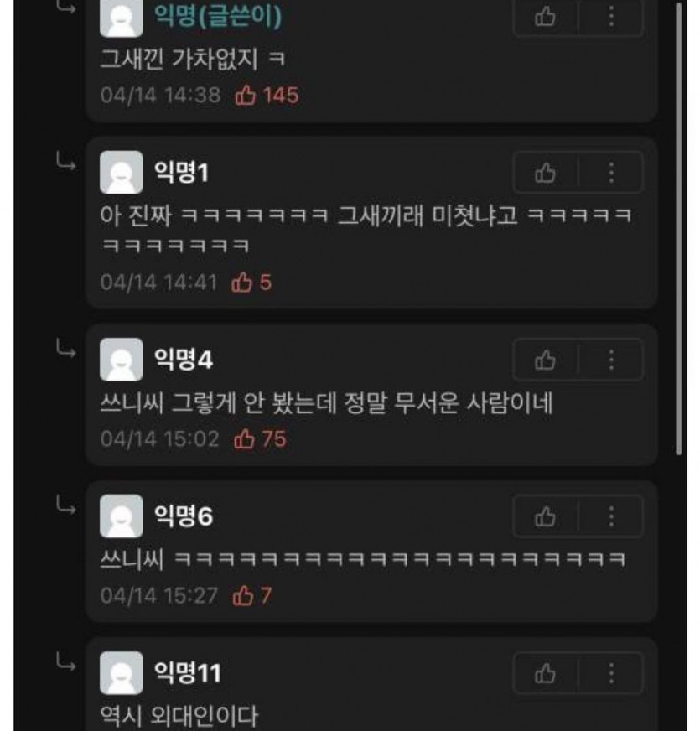Like the 익명4 comment using thumbs-up button

click(545, 360)
